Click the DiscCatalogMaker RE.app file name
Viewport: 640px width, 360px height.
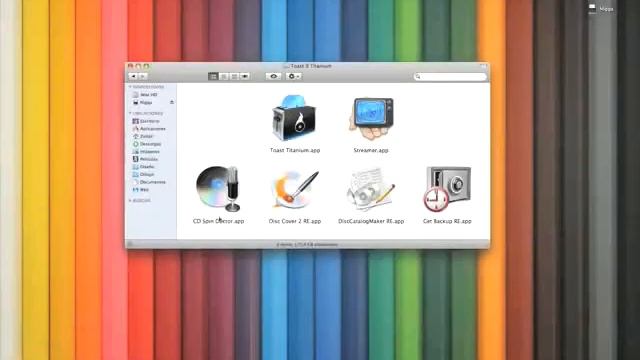point(371,221)
